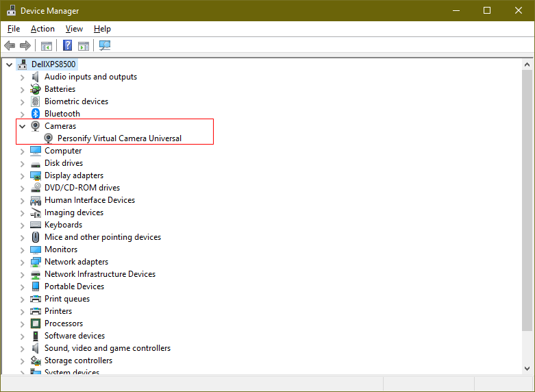Click Scan for hardware changes icon
The height and width of the screenshot is (392, 535).
(105, 46)
